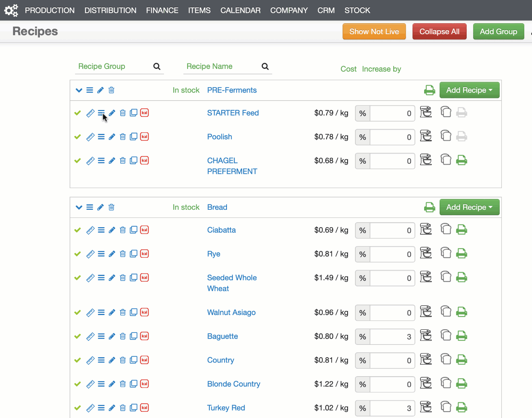Print the PRE-Ferments group
Image resolution: width=532 pixels, height=418 pixels.
[430, 90]
